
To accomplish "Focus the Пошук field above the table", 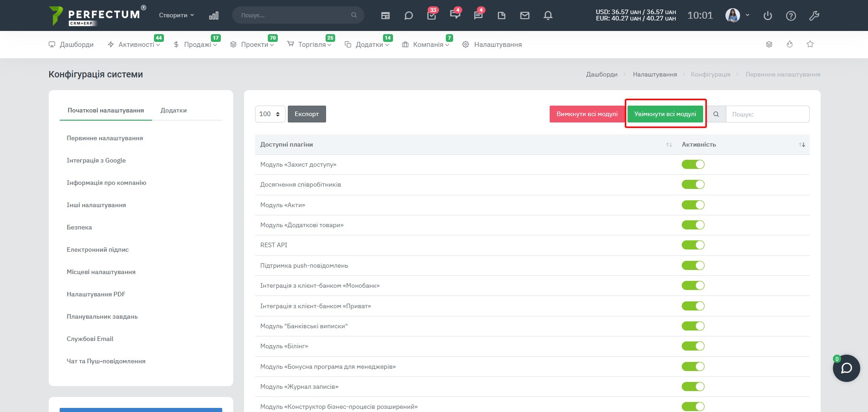I will pyautogui.click(x=767, y=114).
